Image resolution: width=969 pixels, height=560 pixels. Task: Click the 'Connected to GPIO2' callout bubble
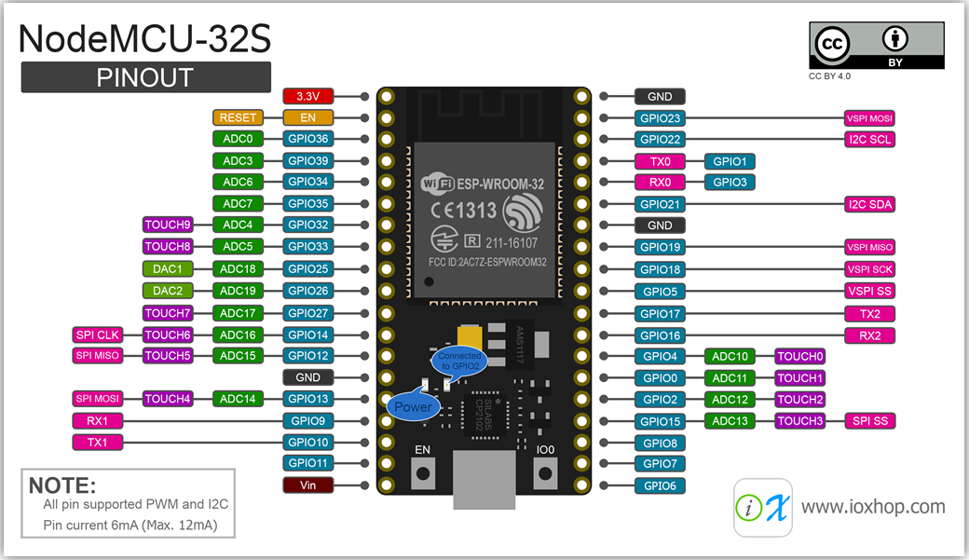[459, 361]
